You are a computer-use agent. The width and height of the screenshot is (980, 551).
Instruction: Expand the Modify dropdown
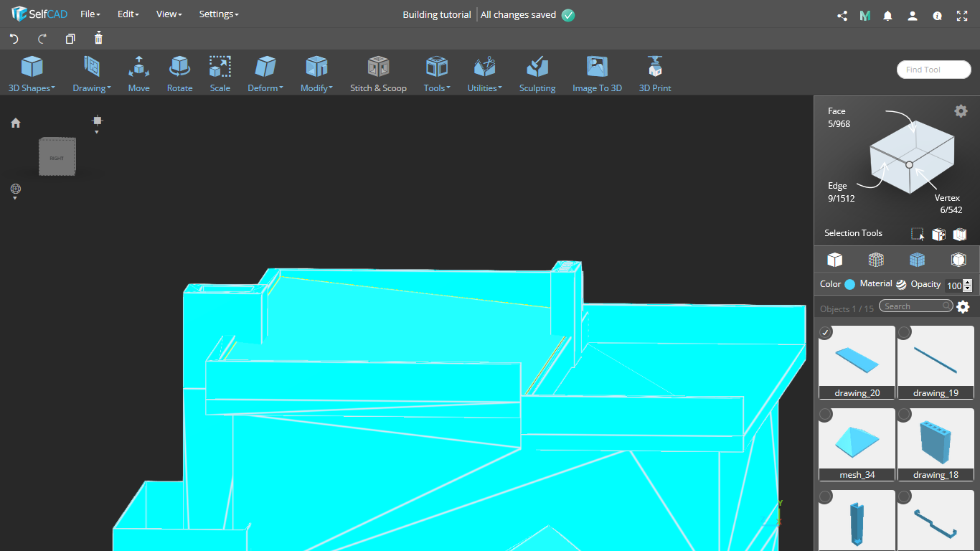pos(316,75)
